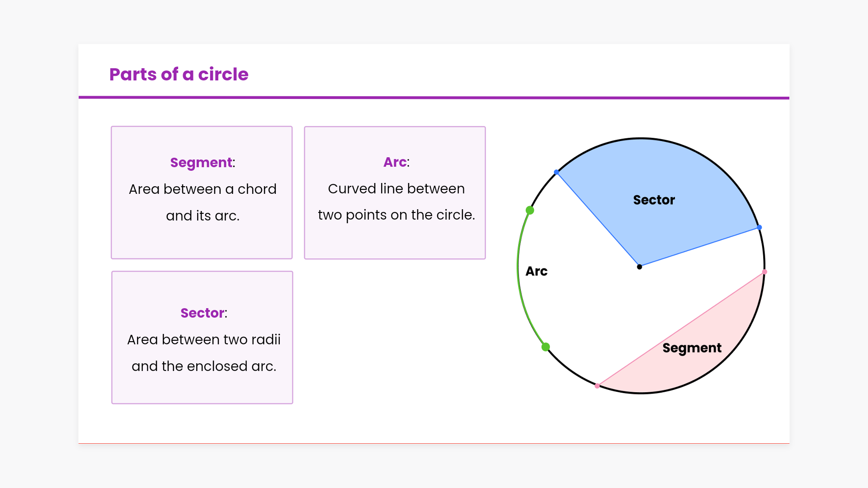Select the lower green arc endpoint

[546, 347]
